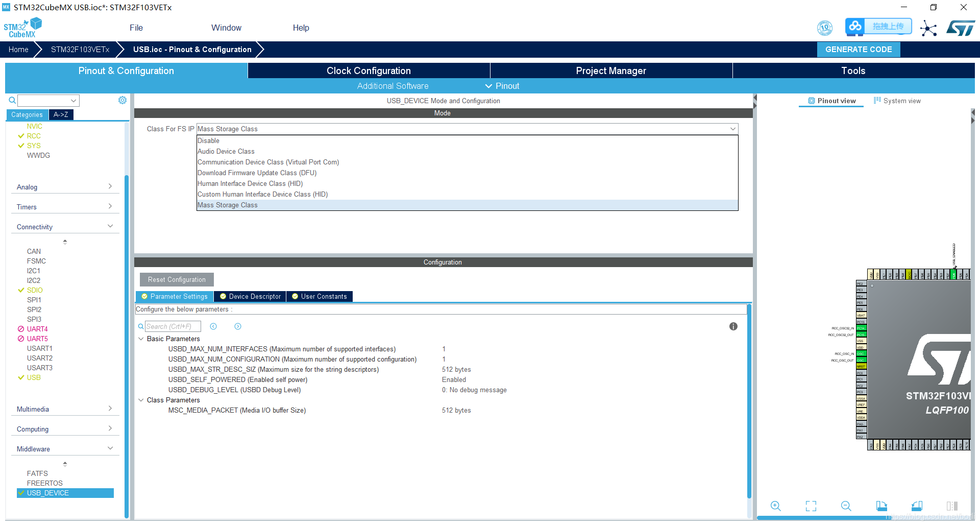This screenshot has width=980, height=526.
Task: Collapse Class Parameters group
Action: coord(141,400)
